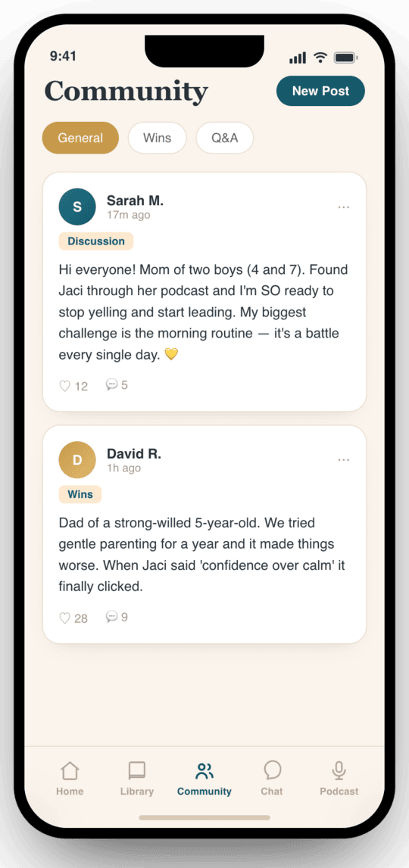
Task: Click the Discussion tag on Sarah's post
Action: tap(96, 241)
